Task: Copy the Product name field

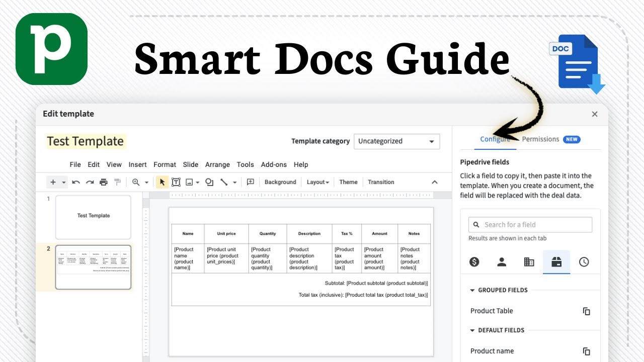Action: click(586, 351)
